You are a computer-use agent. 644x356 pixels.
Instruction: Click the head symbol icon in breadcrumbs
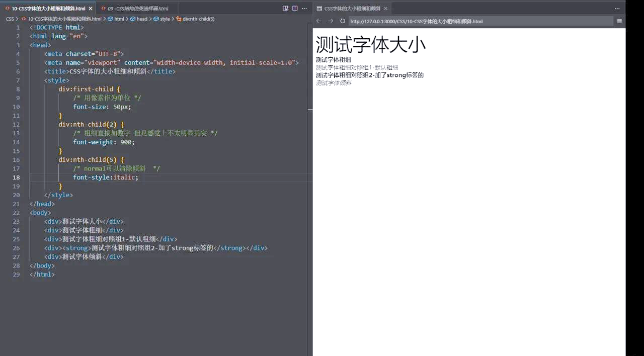133,19
